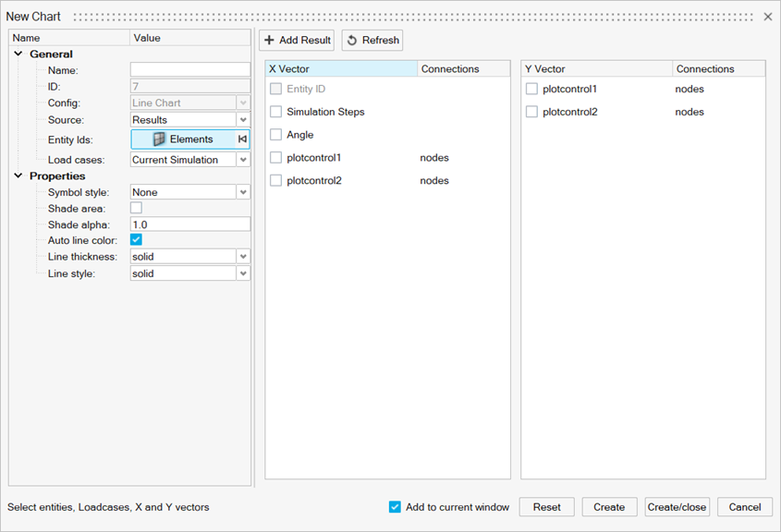Open the Symbol style dropdown
Viewport: 781px width, 532px height.
(243, 192)
